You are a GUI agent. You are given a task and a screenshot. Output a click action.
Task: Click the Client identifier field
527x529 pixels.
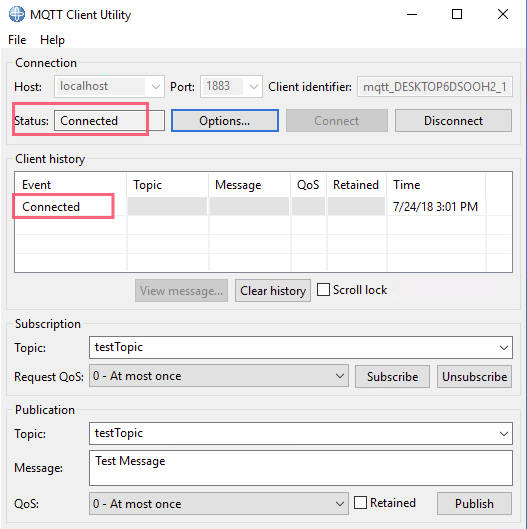(x=435, y=87)
